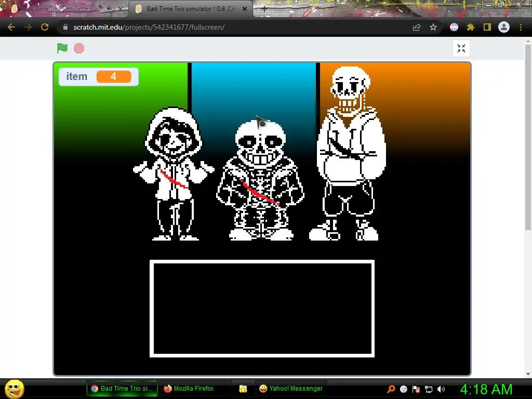Image resolution: width=532 pixels, height=399 pixels.
Task: Click the browser forward arrow
Action: tap(28, 27)
